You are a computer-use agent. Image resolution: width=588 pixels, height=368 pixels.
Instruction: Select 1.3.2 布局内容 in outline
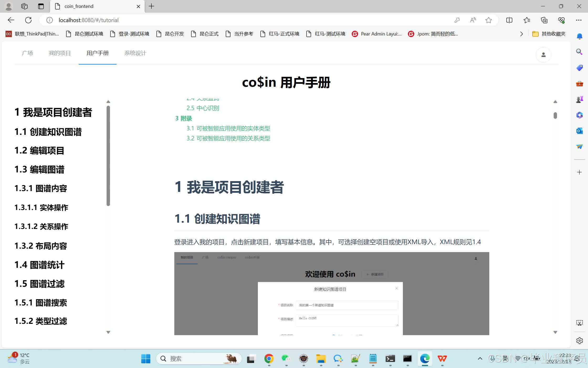(x=41, y=246)
